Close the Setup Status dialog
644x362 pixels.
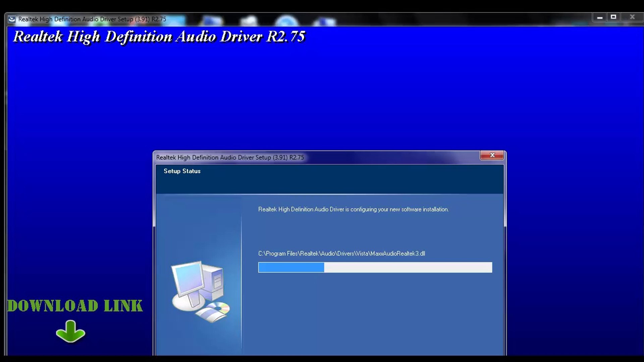(x=492, y=155)
